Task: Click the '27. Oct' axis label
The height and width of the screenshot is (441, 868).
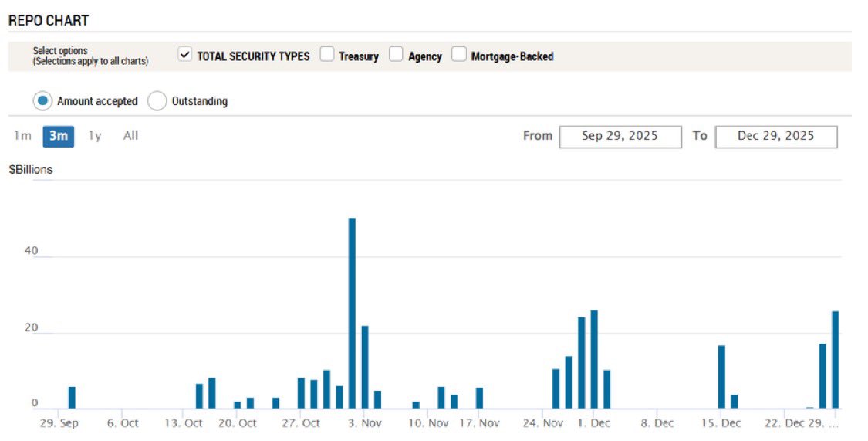Action: (301, 423)
